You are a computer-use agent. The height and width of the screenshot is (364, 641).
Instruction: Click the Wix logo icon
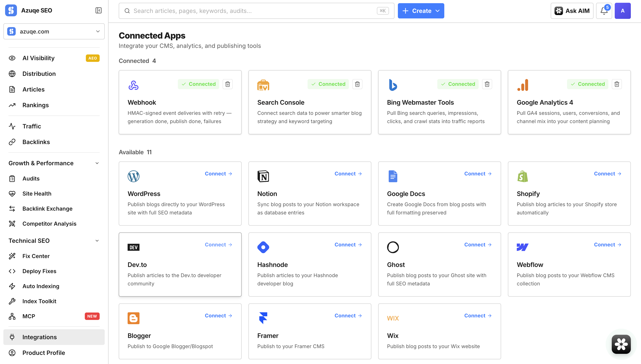(393, 318)
